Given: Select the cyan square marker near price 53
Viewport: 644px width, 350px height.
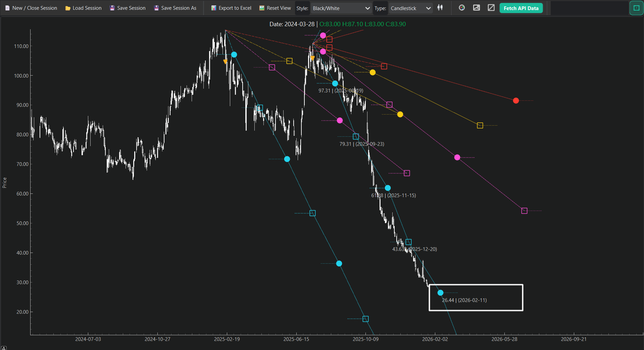Looking at the screenshot, I should point(312,213).
